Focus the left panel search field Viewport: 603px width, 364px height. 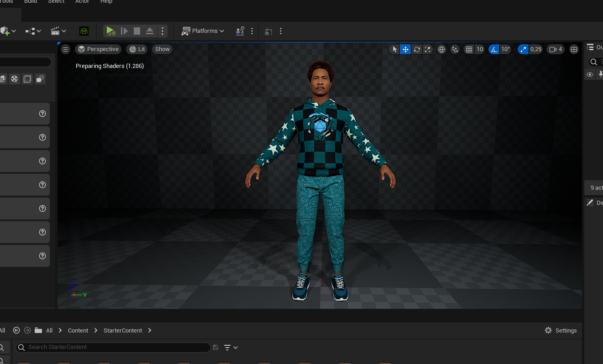tap(26, 62)
